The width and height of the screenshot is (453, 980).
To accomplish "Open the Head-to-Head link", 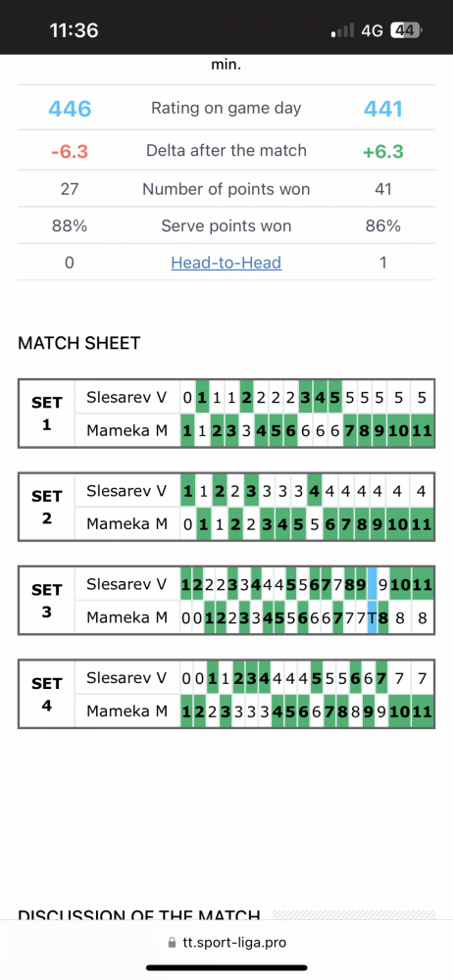I will (x=226, y=263).
